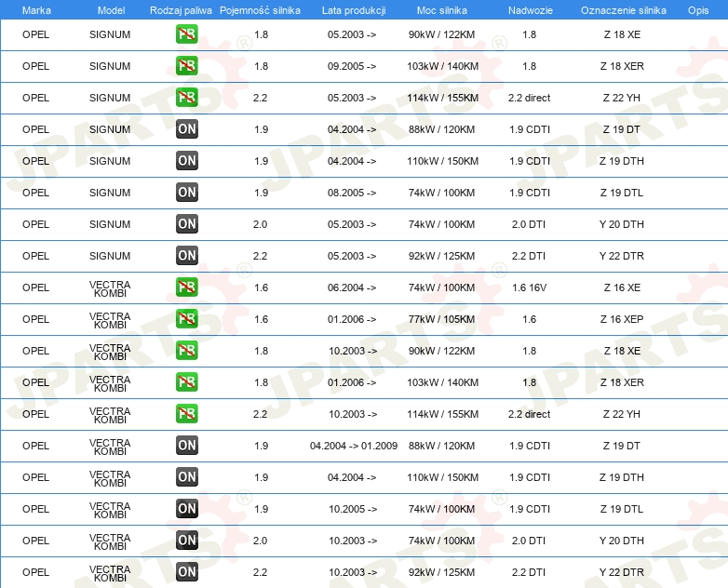
Task: Select Z 19 DT engine code in Signum row
Action: pos(622,129)
